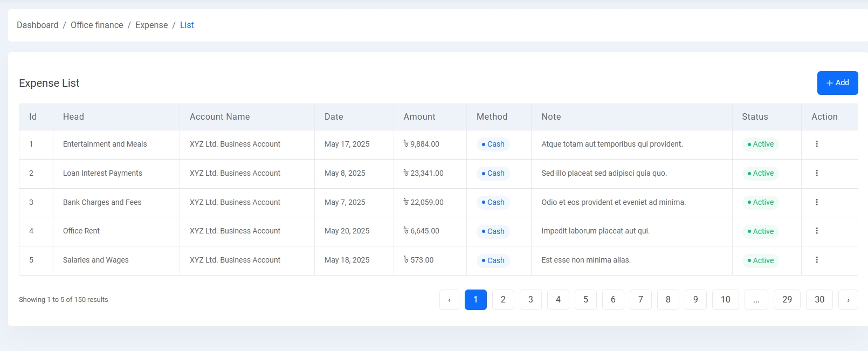Go to pagination page 6

(x=613, y=300)
